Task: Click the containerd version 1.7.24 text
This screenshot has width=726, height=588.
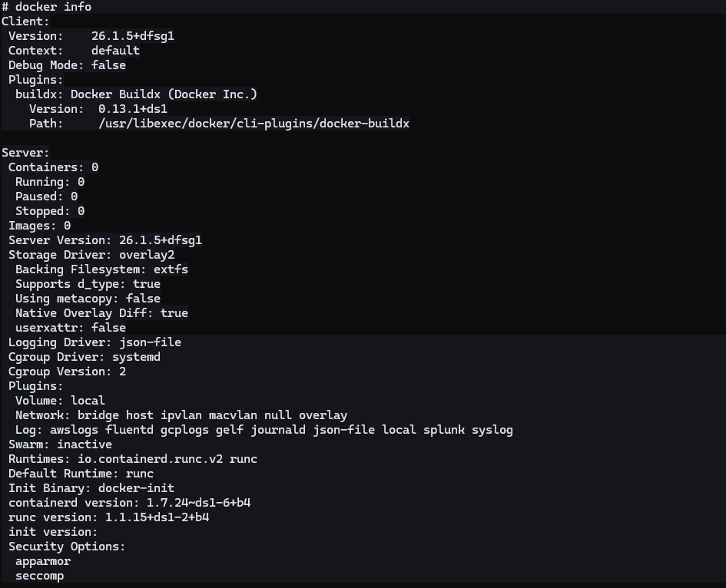Action: [x=198, y=503]
